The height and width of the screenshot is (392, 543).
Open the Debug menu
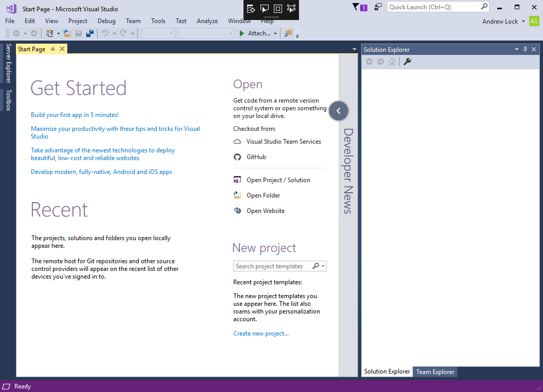coord(106,21)
